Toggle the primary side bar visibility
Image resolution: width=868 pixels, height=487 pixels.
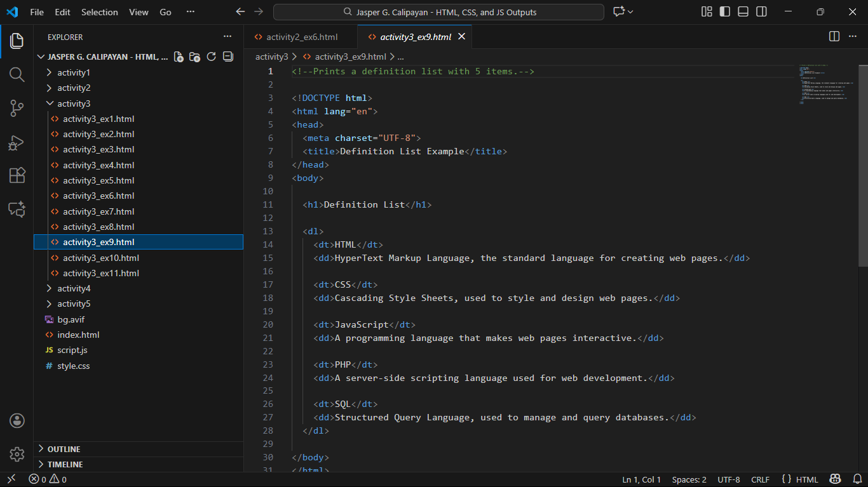click(x=724, y=12)
